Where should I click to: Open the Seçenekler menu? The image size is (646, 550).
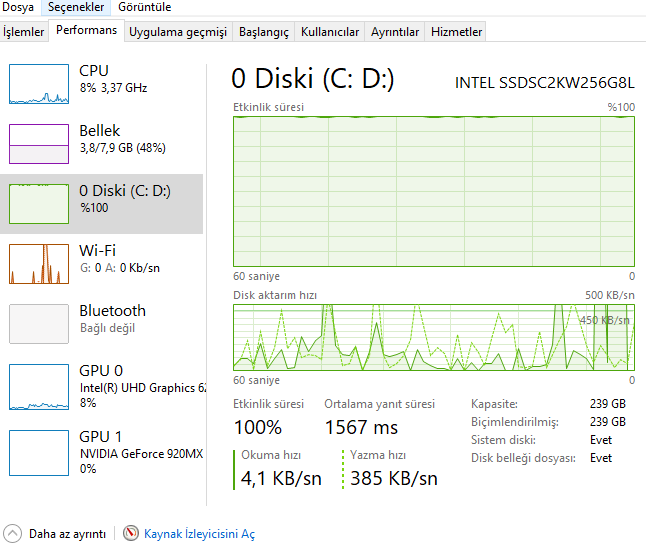coord(77,7)
